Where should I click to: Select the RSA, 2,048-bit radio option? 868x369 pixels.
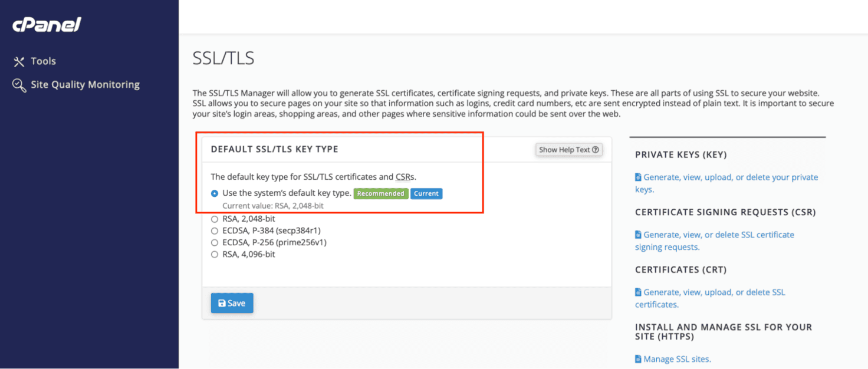[x=215, y=219]
